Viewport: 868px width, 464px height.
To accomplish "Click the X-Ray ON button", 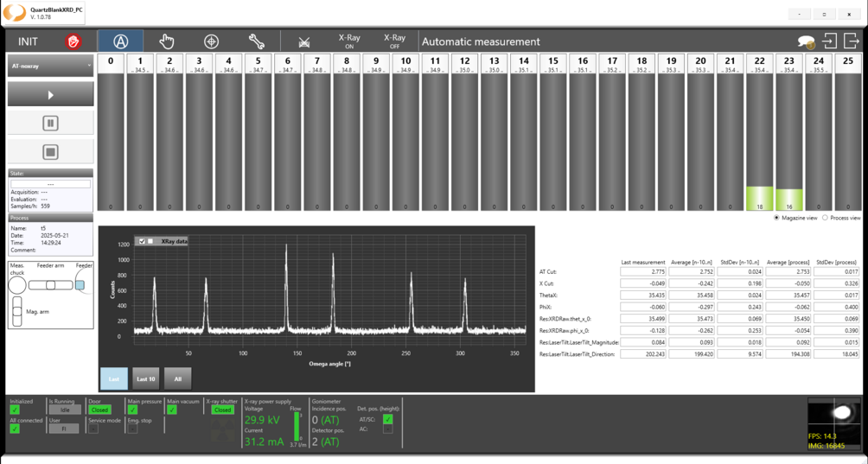I will point(349,41).
